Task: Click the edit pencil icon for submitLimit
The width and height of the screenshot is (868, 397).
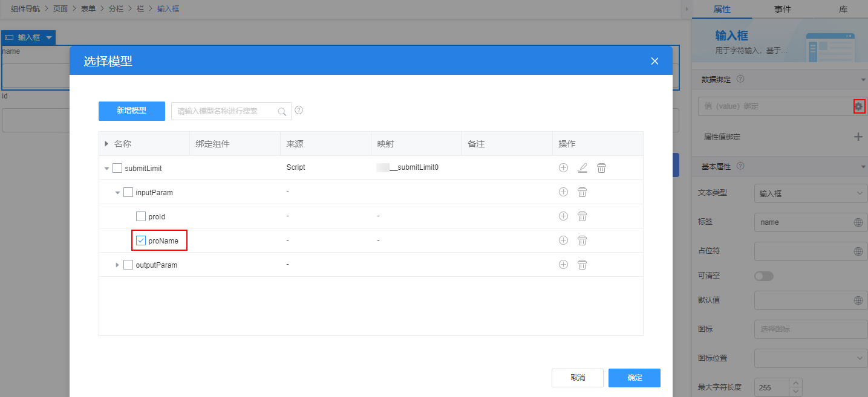Action: click(582, 168)
